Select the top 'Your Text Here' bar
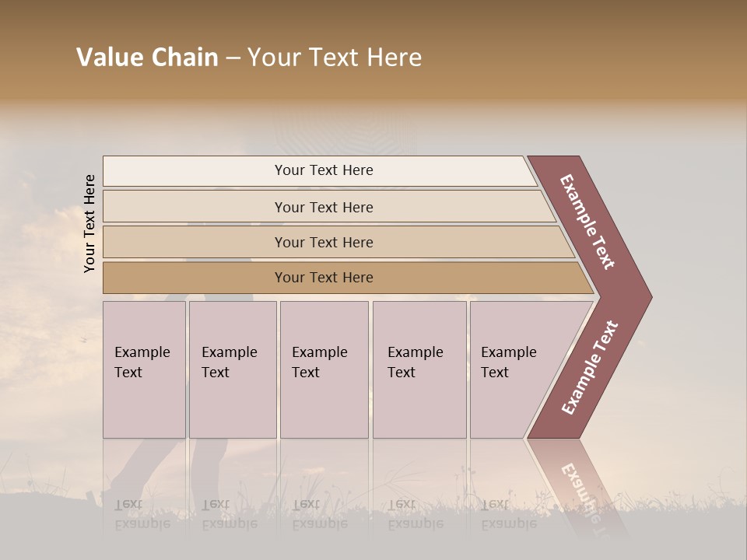Image resolution: width=747 pixels, height=560 pixels. point(323,170)
